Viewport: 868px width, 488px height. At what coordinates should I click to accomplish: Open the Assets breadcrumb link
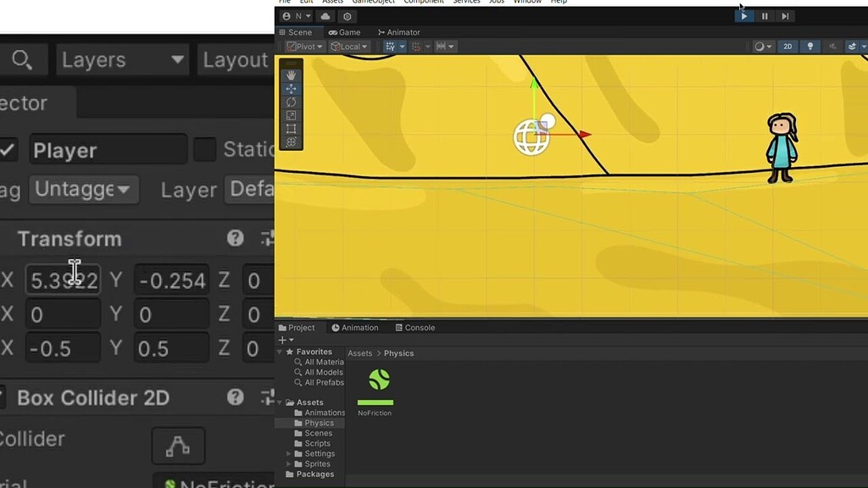[x=359, y=353]
